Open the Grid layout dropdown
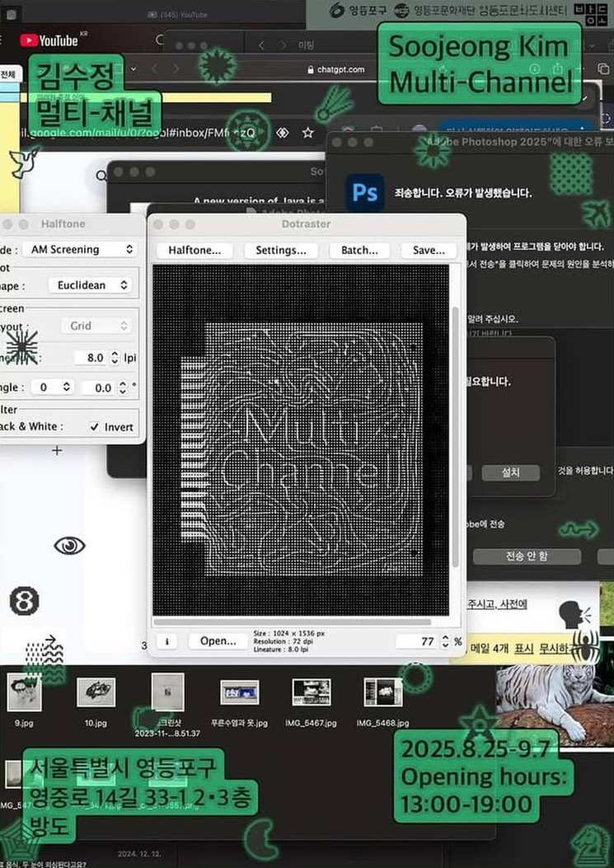Screen dimensions: 614x868 point(96,326)
